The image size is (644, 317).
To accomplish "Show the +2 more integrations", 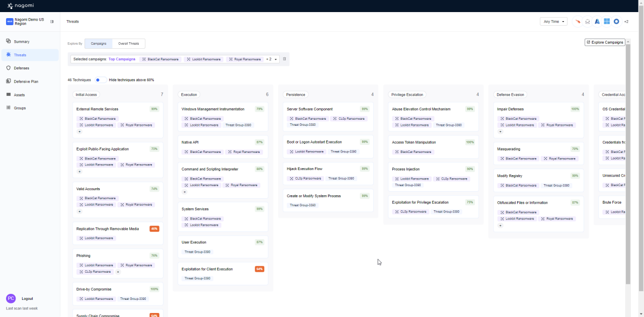I will tap(626, 22).
